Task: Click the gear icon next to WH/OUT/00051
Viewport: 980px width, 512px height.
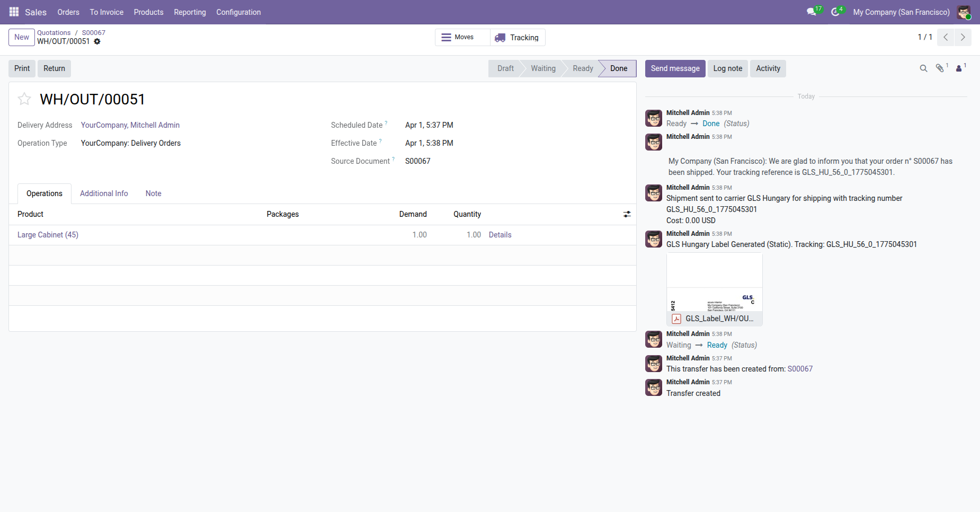Action: pyautogui.click(x=97, y=41)
